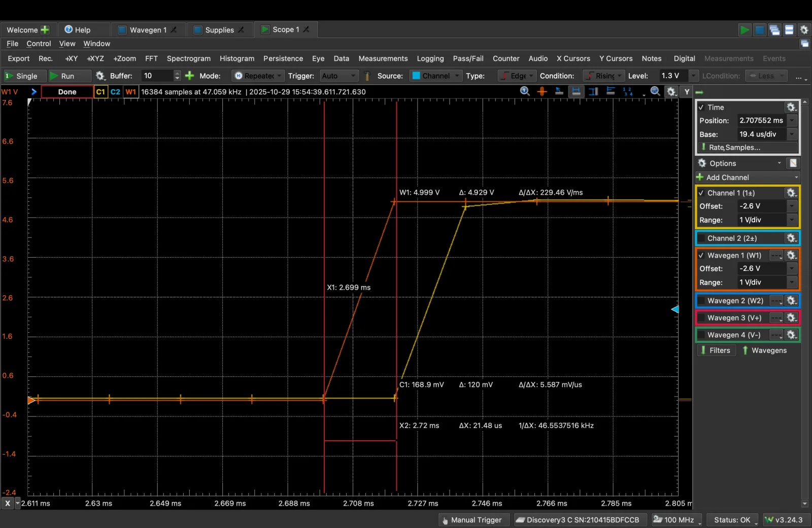812x528 pixels.
Task: Click the Manual Trigger status button
Action: [x=473, y=520]
